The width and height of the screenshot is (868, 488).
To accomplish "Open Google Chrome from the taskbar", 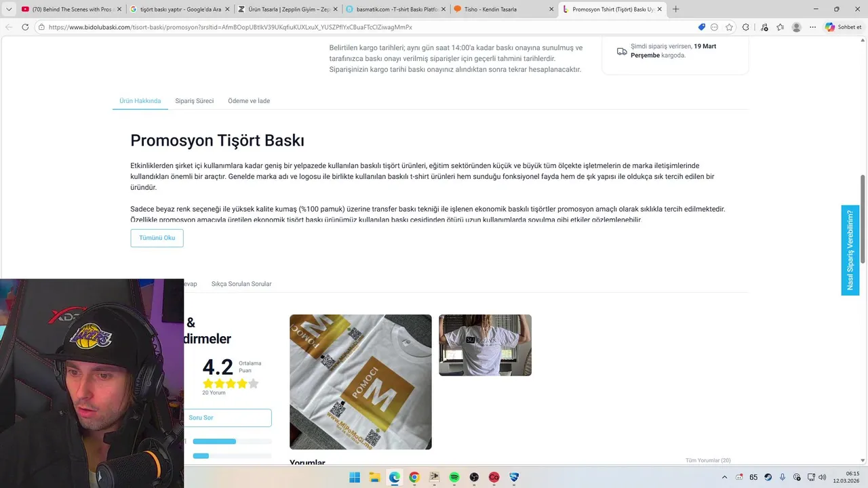I will [414, 477].
